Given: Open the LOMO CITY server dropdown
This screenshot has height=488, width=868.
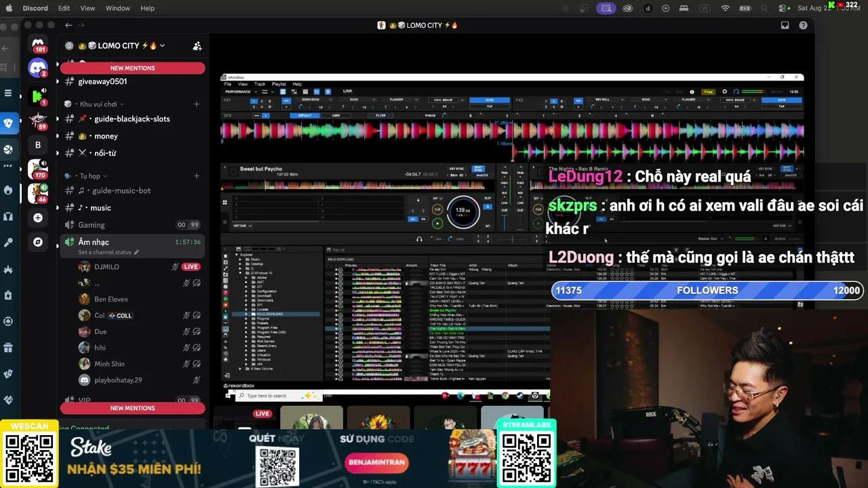Looking at the screenshot, I should (x=162, y=45).
